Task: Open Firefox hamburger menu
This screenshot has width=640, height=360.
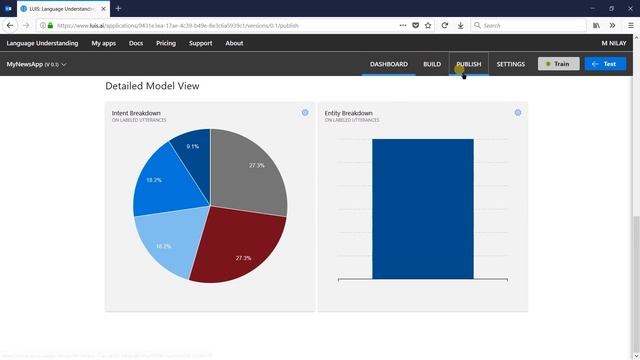Action: 631,25
